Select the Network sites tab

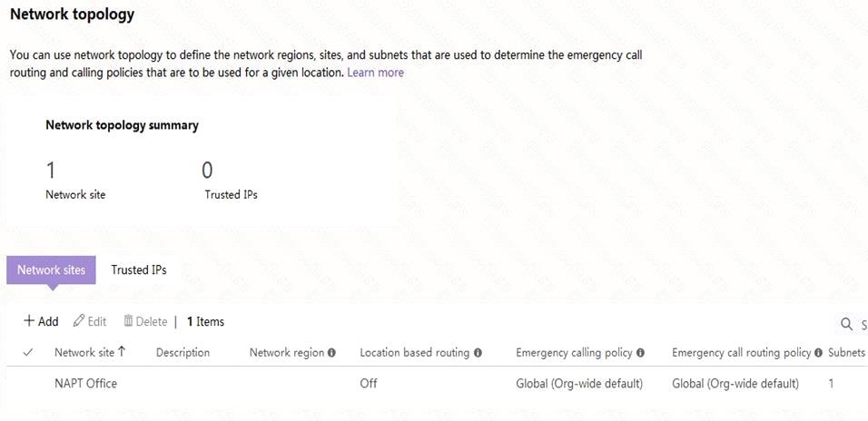tap(51, 269)
